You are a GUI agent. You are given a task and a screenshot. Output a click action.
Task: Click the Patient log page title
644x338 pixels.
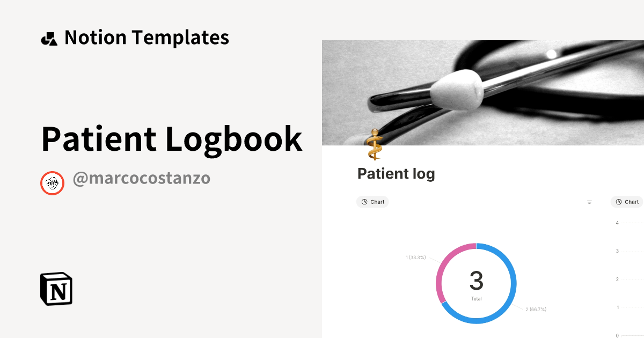point(396,173)
